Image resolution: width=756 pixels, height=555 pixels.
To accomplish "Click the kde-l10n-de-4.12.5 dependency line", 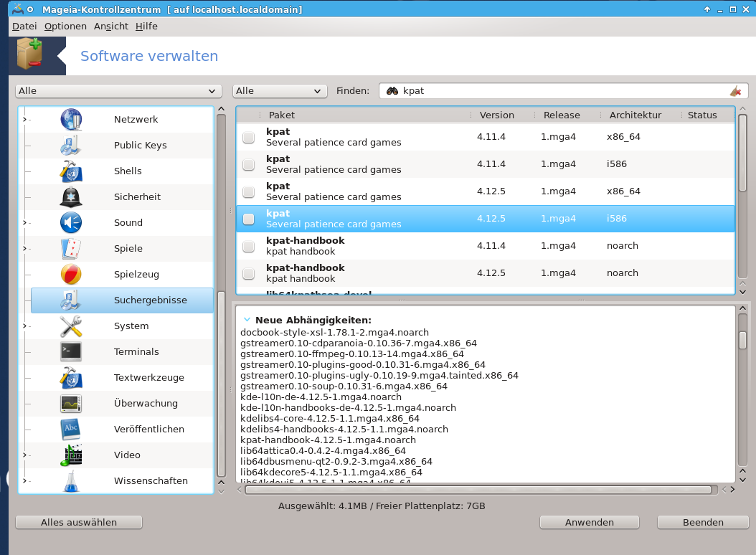I will point(321,397).
